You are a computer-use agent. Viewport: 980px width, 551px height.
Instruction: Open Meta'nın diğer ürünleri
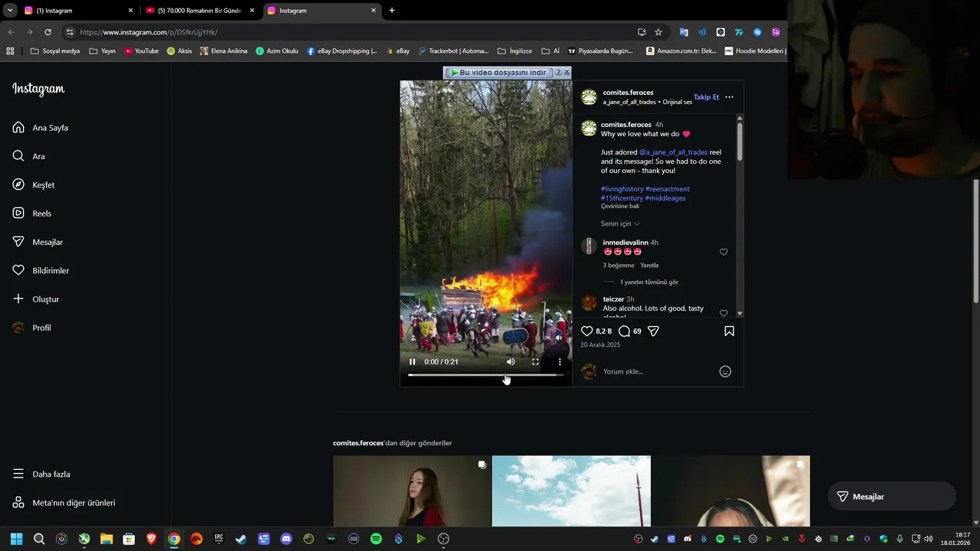point(64,503)
